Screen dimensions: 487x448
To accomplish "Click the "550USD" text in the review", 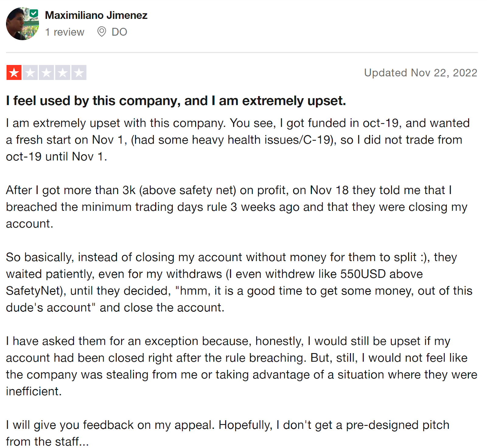I will pyautogui.click(x=363, y=274).
